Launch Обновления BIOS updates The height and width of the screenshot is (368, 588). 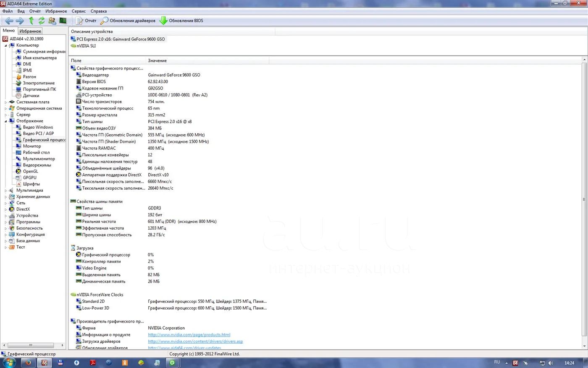181,21
